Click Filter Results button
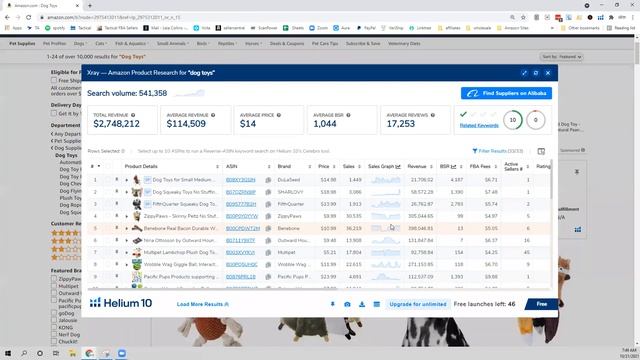The image size is (640, 360). tap(498, 151)
